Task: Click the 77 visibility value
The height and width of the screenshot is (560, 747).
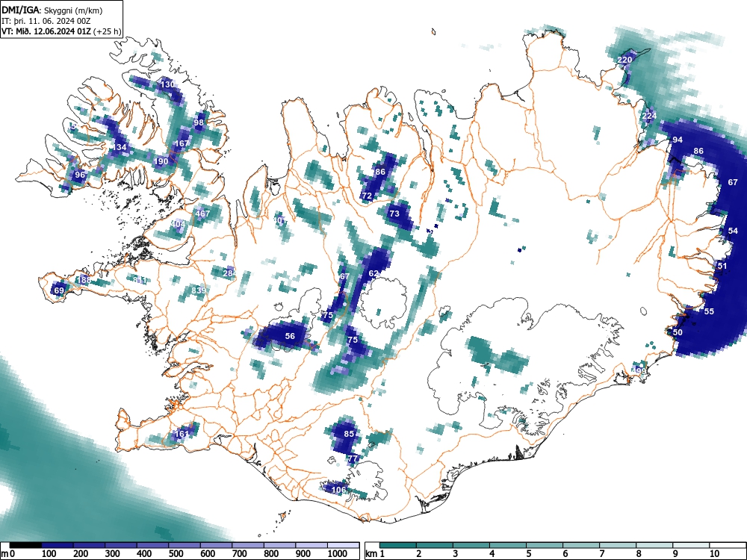Action: click(x=353, y=458)
